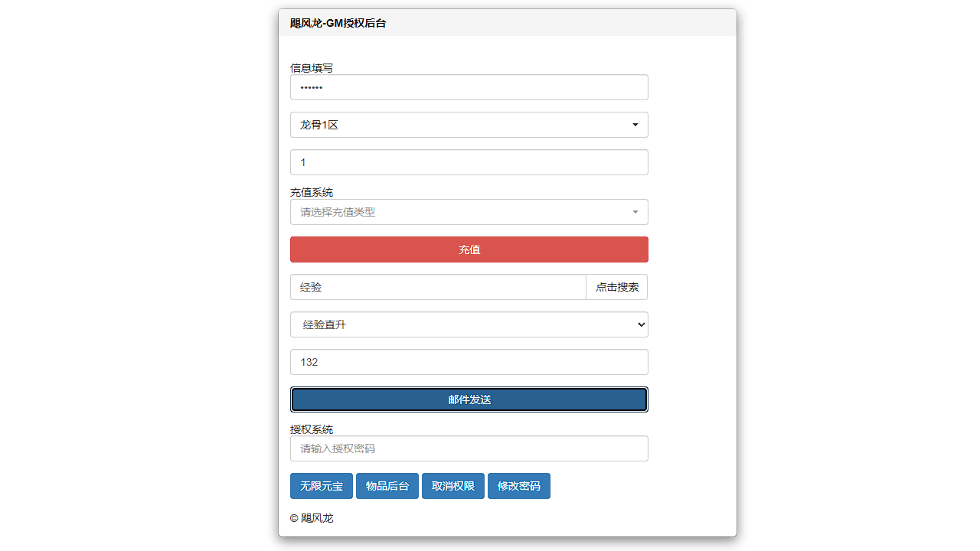Click the 飓风龙-GM授权后台 header title
980x551 pixels.
click(x=338, y=23)
